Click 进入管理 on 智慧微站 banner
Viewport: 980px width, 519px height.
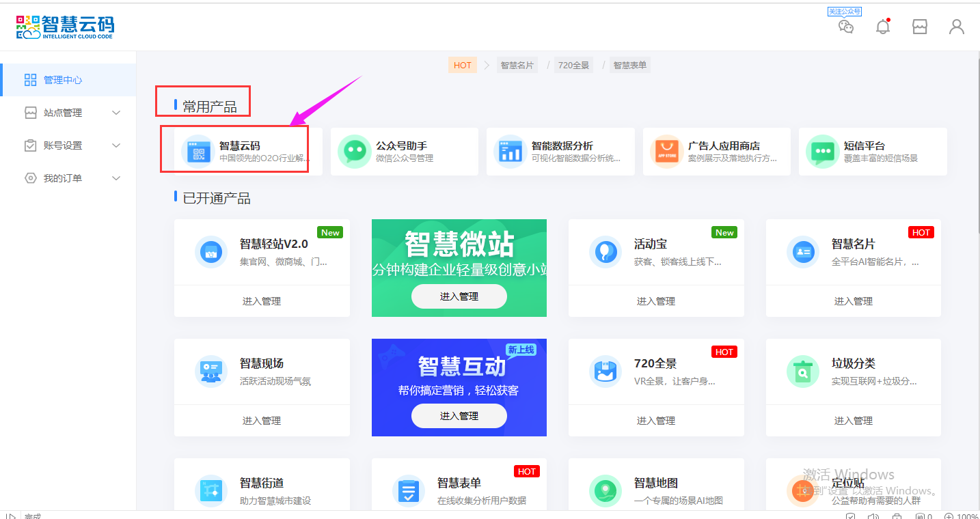(459, 296)
